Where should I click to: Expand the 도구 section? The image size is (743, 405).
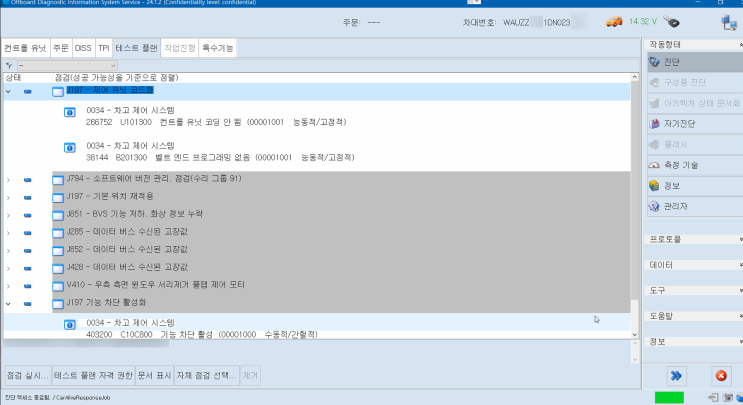(x=694, y=290)
